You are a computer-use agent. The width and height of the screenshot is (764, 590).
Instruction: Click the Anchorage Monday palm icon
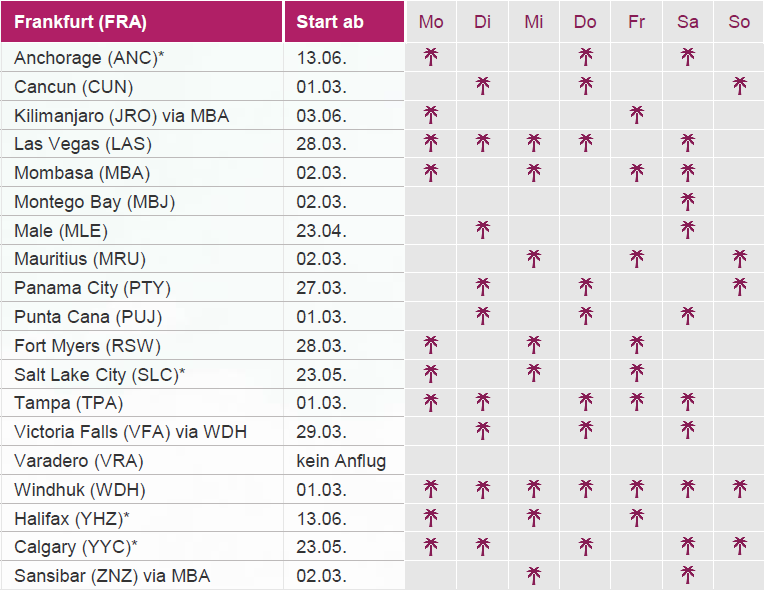pos(431,57)
